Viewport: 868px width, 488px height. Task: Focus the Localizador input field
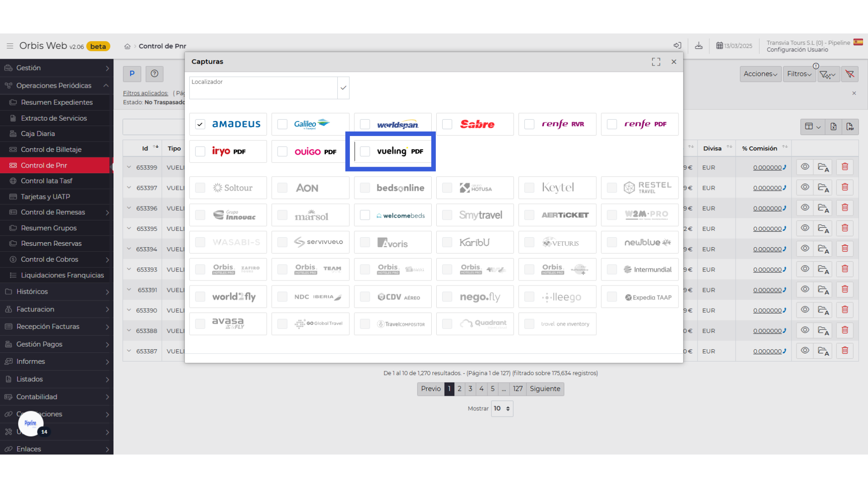[x=264, y=88]
